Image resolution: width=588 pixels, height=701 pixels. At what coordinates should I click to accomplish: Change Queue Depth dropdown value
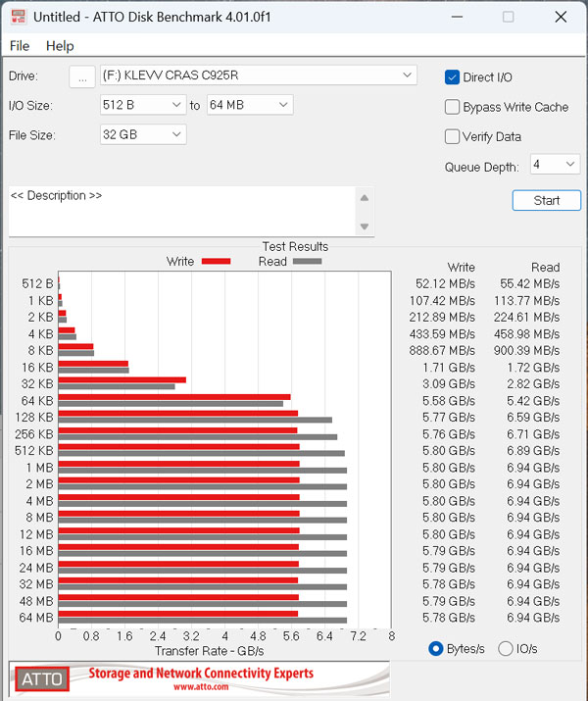[x=555, y=165]
